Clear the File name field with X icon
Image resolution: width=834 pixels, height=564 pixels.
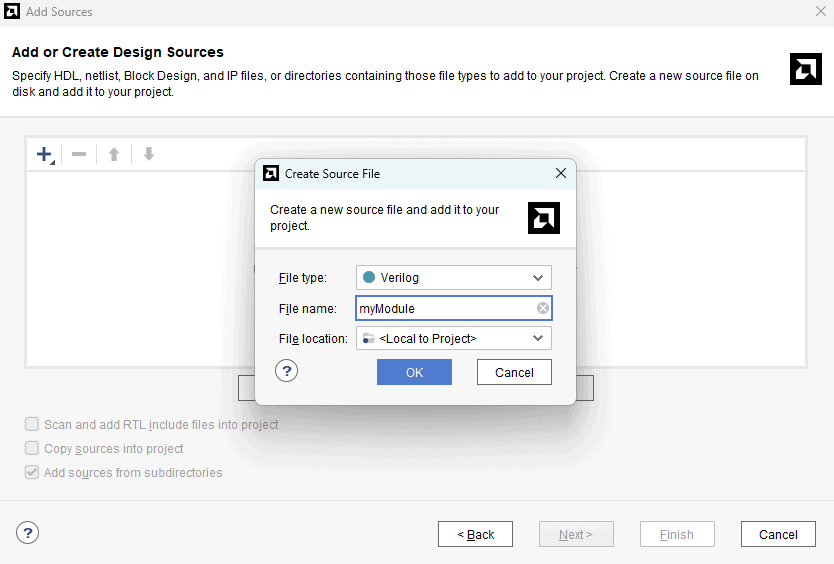542,308
